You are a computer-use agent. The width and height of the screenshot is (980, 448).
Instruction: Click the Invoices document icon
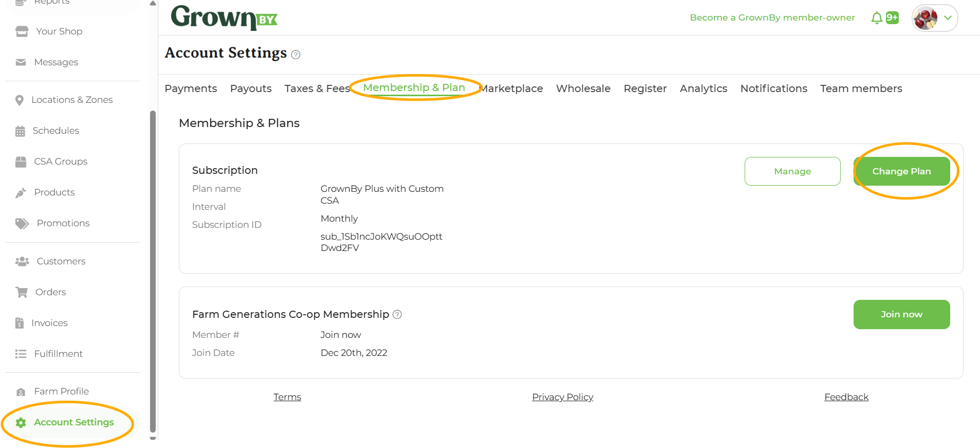coord(20,323)
